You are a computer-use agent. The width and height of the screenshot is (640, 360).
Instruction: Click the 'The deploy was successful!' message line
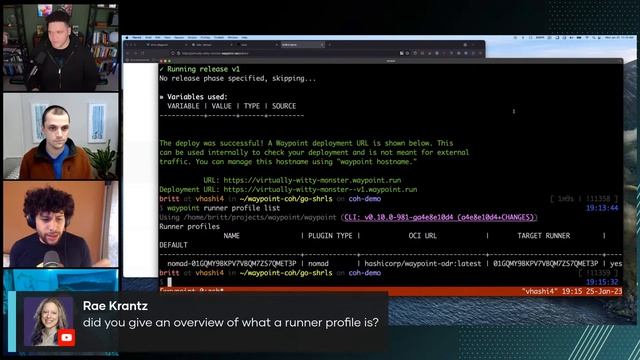coord(306,143)
